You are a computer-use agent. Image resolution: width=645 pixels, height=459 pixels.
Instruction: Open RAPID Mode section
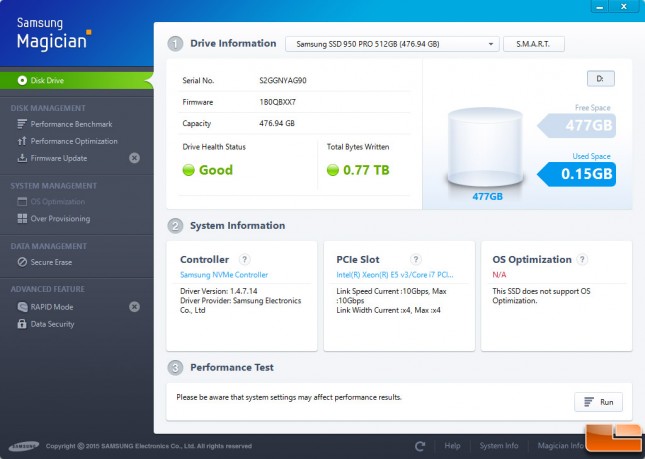[52, 307]
